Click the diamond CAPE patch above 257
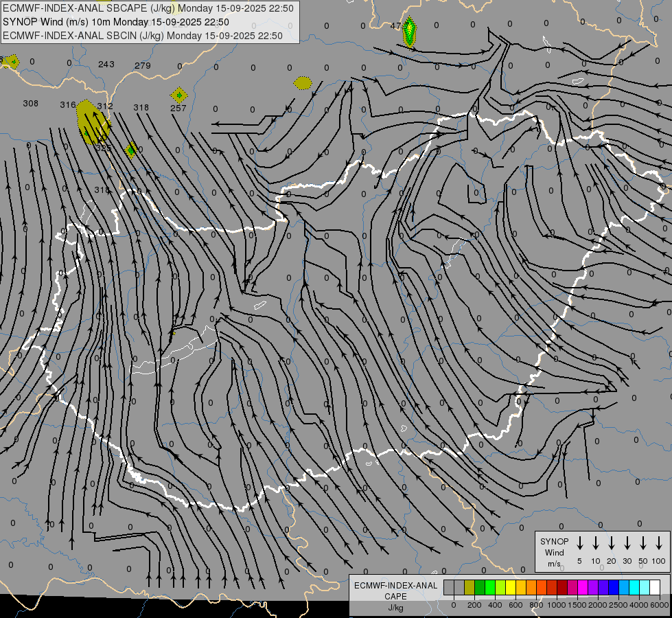Screen dimensions: 672x618 pos(178,95)
